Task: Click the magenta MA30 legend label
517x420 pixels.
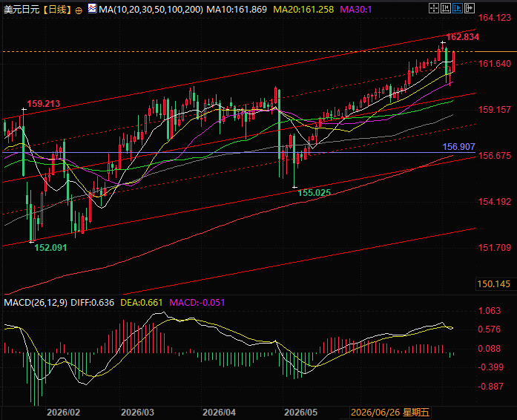Action: [x=356, y=10]
